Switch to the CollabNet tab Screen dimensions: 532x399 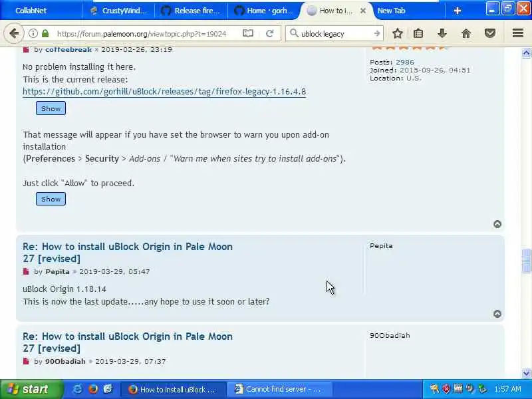(x=41, y=11)
